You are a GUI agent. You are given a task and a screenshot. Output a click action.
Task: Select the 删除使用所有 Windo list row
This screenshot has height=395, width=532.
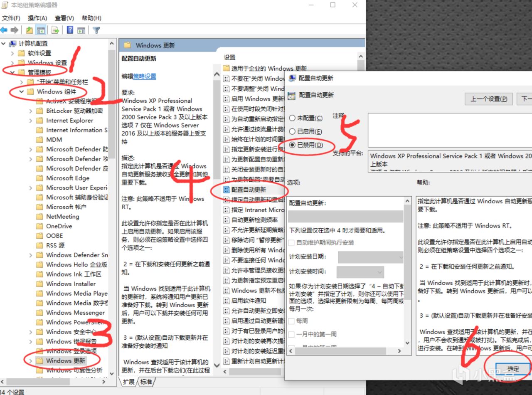click(x=254, y=250)
